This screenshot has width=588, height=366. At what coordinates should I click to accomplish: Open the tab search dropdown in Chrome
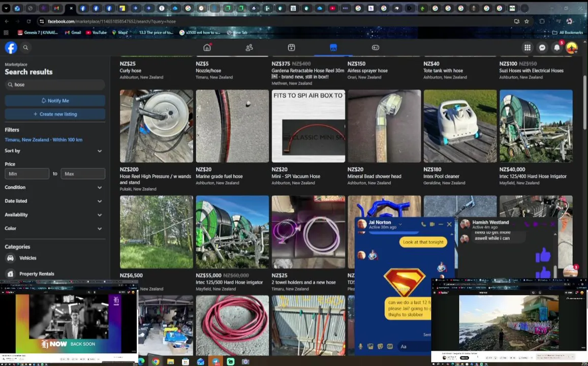(6, 8)
